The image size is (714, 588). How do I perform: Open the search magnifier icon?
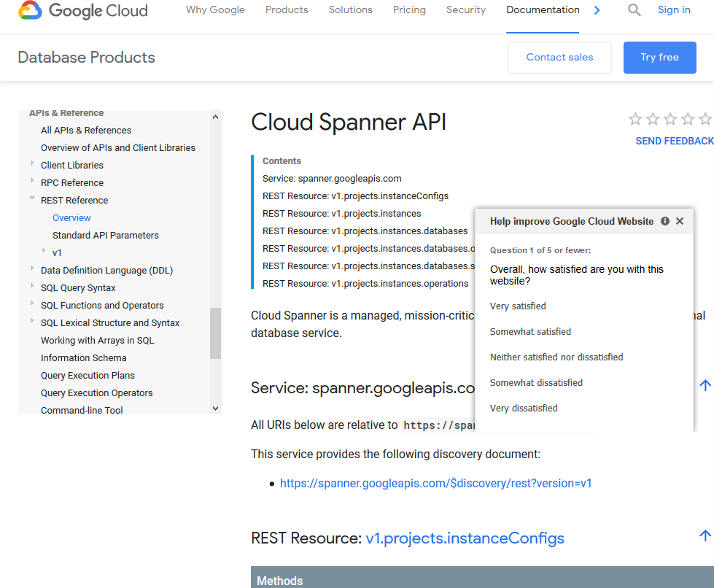click(634, 9)
